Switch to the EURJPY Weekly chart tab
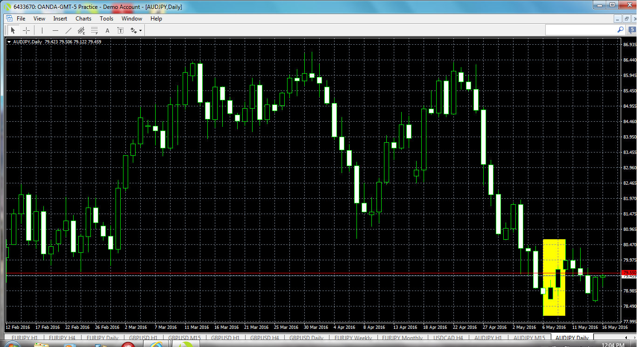644x347 pixels. click(x=353, y=338)
